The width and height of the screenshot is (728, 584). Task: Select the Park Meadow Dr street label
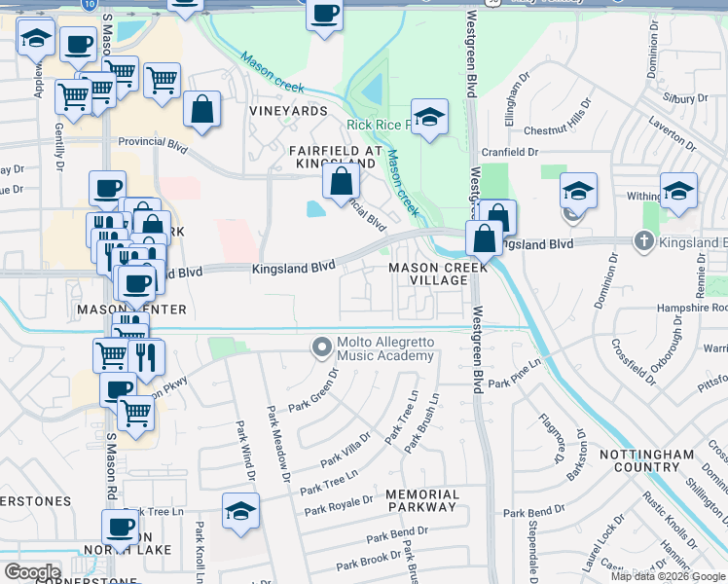pyautogui.click(x=278, y=444)
